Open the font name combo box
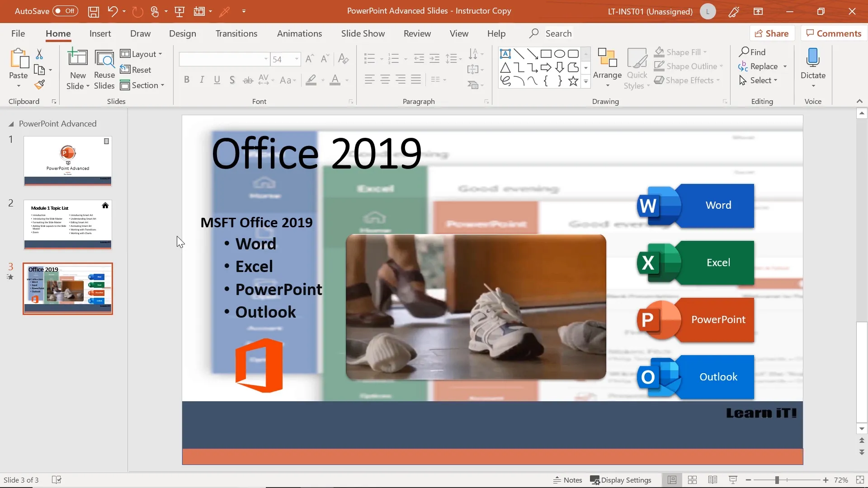 click(x=224, y=59)
